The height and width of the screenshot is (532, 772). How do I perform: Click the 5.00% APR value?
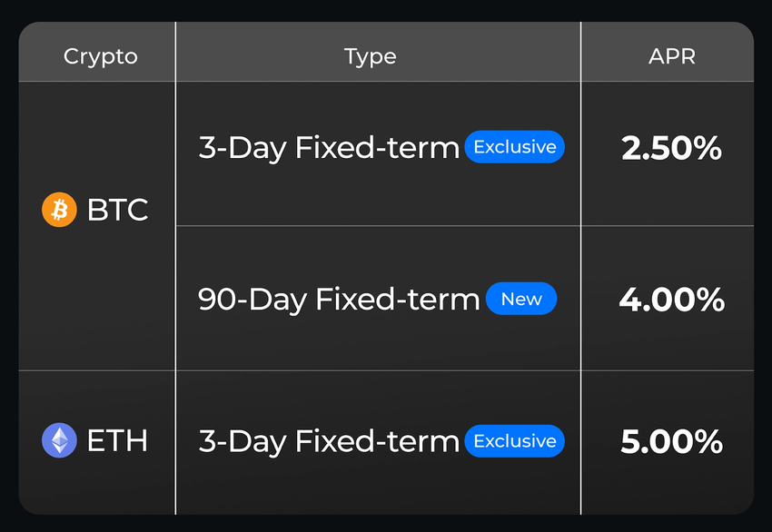click(671, 441)
